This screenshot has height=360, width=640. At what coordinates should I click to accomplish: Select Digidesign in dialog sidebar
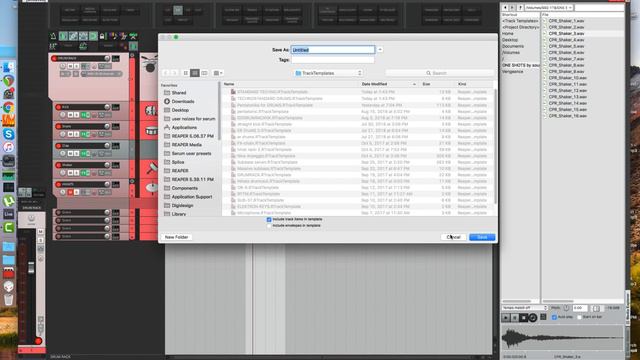[x=182, y=205]
